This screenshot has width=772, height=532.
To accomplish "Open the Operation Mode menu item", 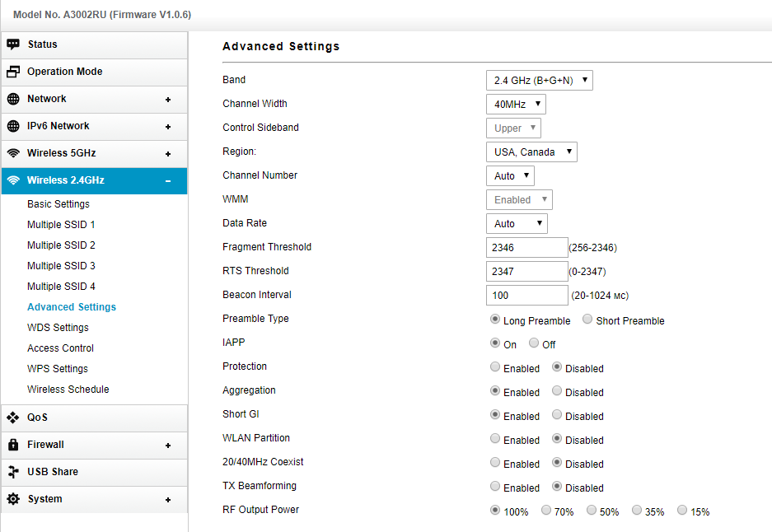I will click(95, 72).
